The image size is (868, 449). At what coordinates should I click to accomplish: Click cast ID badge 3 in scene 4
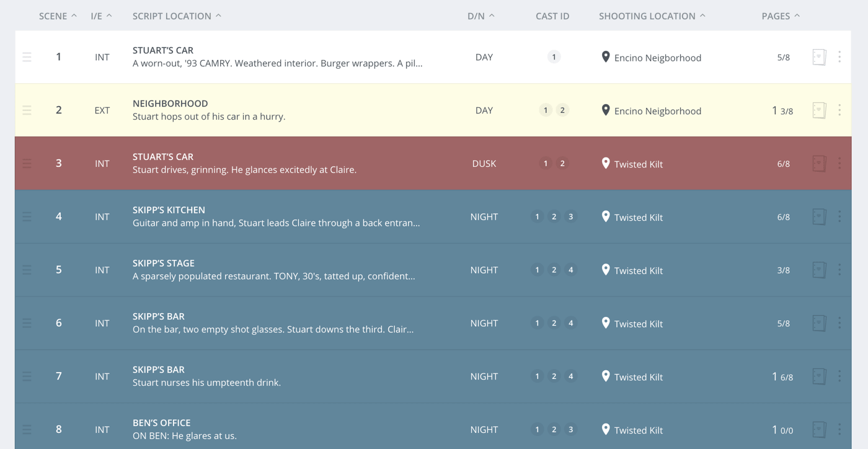tap(571, 217)
